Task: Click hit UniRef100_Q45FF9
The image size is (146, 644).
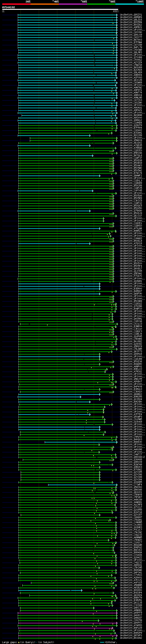Action: [x=131, y=612]
